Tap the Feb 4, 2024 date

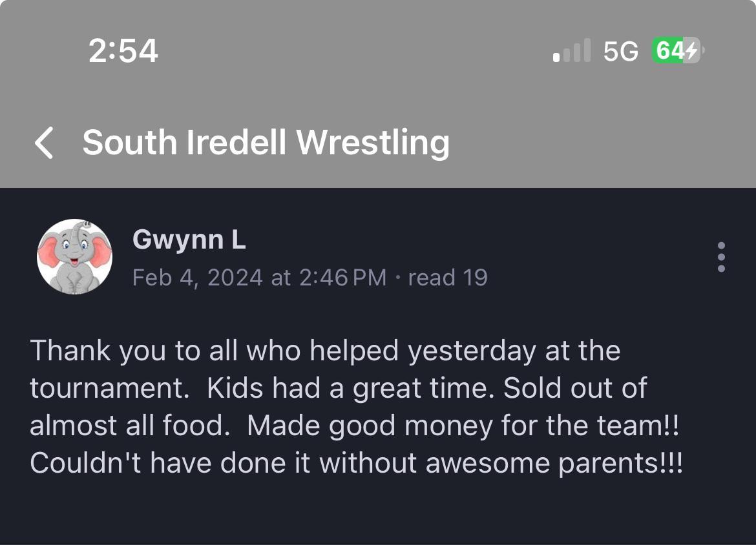pyautogui.click(x=198, y=278)
